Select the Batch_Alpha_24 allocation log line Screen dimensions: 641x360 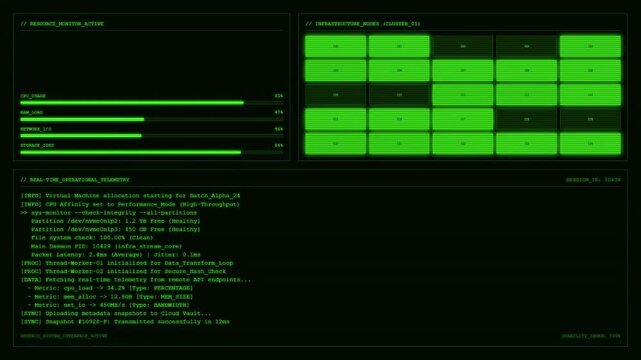(x=130, y=196)
